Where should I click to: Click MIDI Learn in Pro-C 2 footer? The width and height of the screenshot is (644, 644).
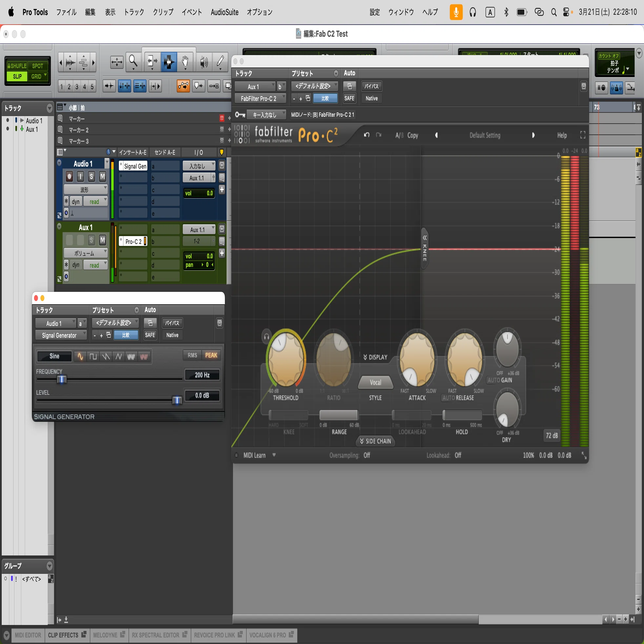coord(255,455)
